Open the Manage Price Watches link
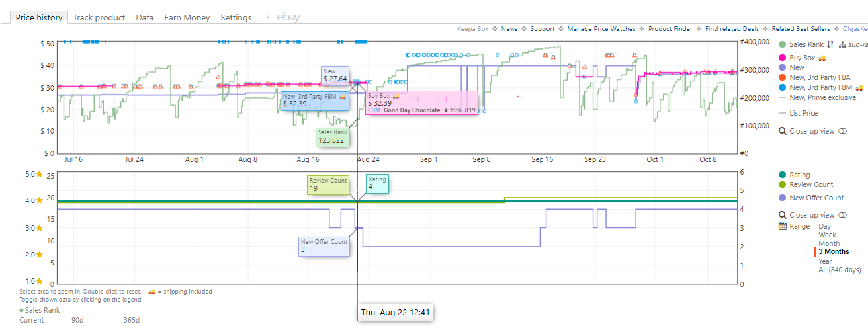868x326 pixels. pos(601,29)
